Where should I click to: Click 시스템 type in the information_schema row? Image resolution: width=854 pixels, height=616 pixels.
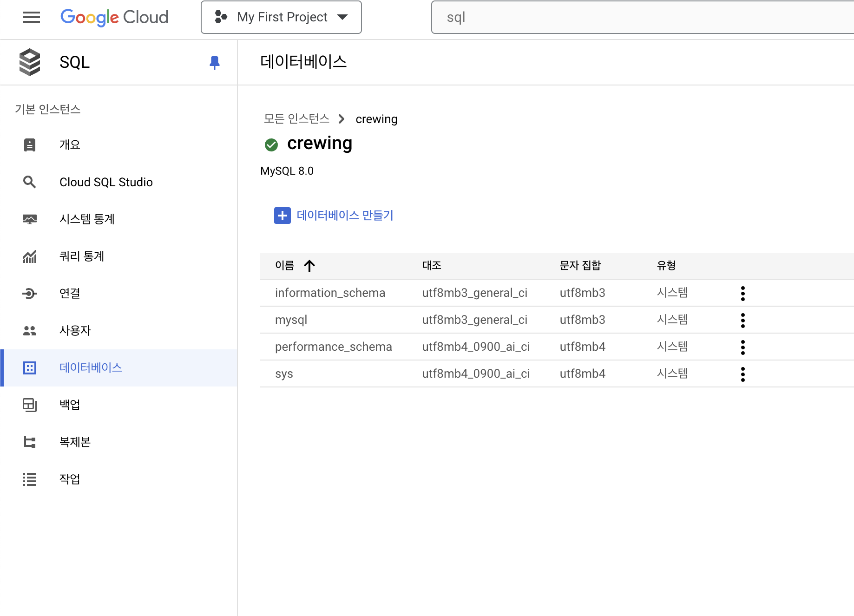672,293
